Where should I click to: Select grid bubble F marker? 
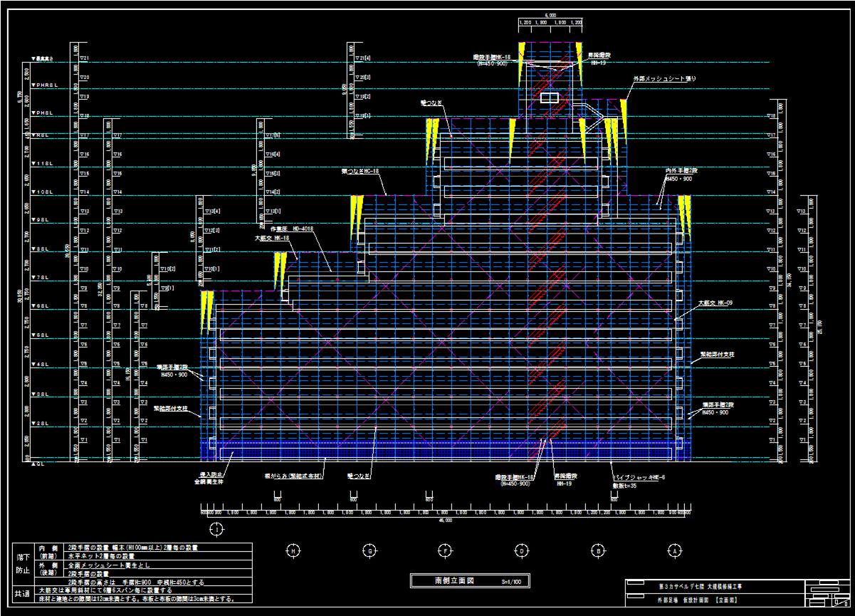(445, 550)
